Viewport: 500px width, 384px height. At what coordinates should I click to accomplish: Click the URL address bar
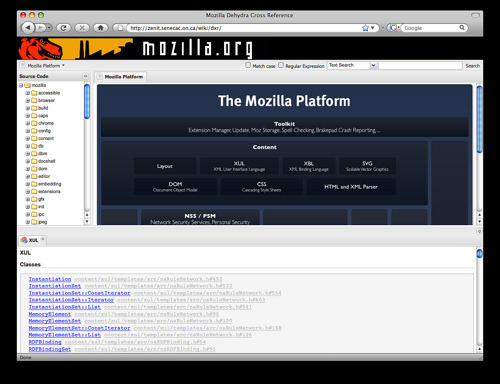coord(245,28)
